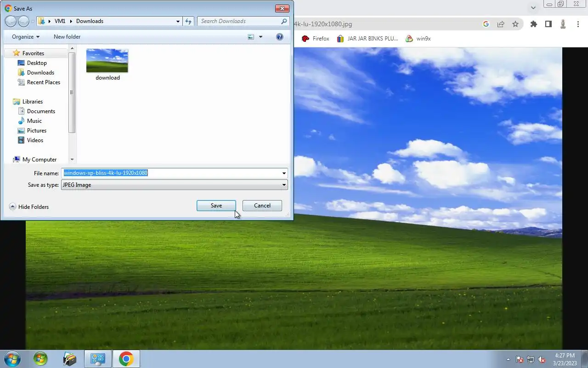Image resolution: width=588 pixels, height=368 pixels.
Task: Switch to Chrome from the taskbar
Action: click(x=126, y=359)
